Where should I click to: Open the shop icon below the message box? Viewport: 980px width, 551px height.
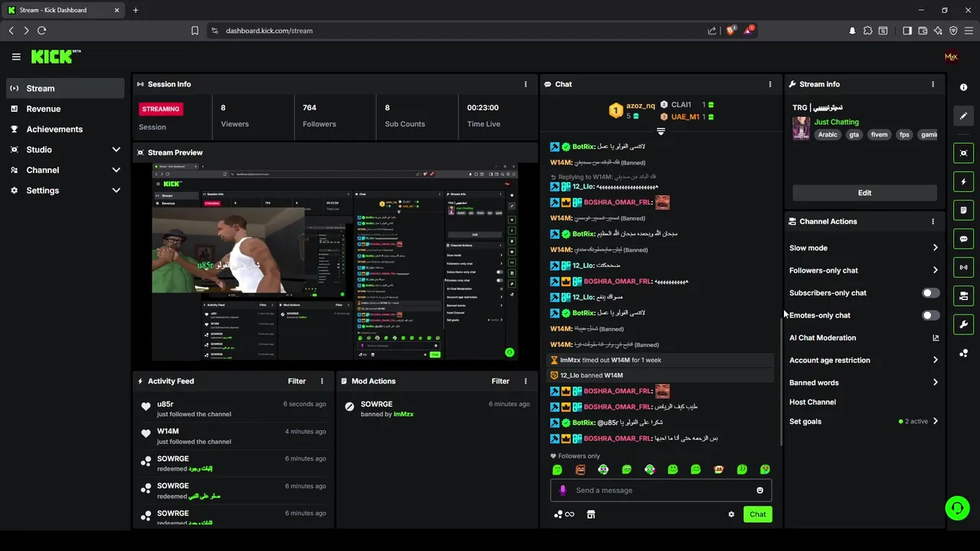coord(590,514)
